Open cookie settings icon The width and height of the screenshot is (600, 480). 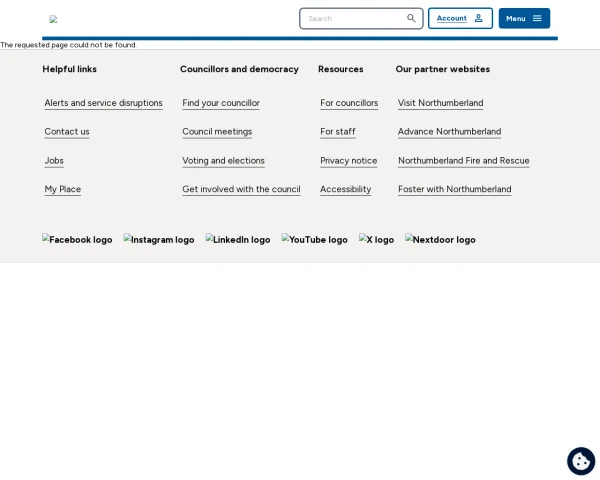coord(581,461)
